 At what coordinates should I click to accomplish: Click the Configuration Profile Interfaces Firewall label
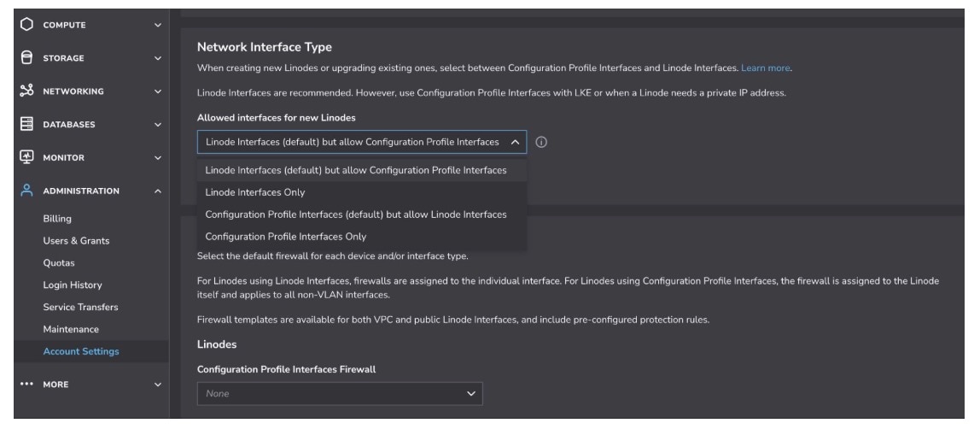286,369
